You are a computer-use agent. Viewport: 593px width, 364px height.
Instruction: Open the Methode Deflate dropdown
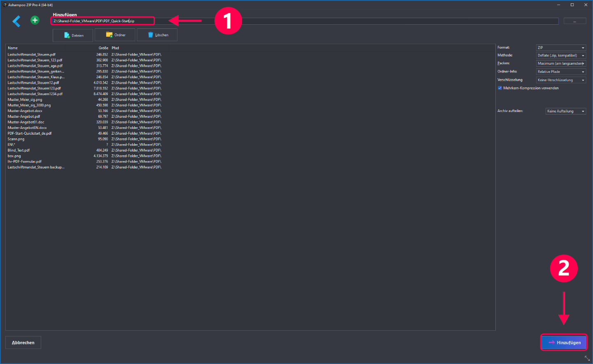pyautogui.click(x=561, y=56)
